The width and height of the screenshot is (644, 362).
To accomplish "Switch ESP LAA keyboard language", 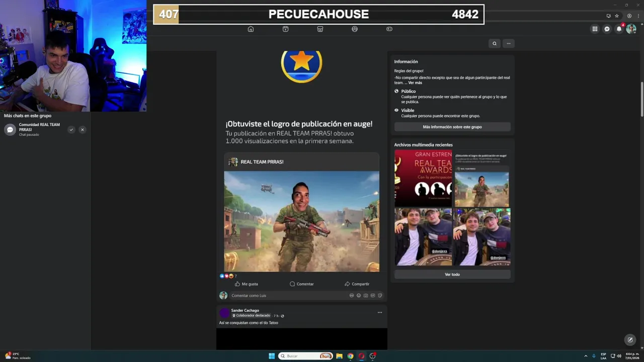I will point(603,356).
